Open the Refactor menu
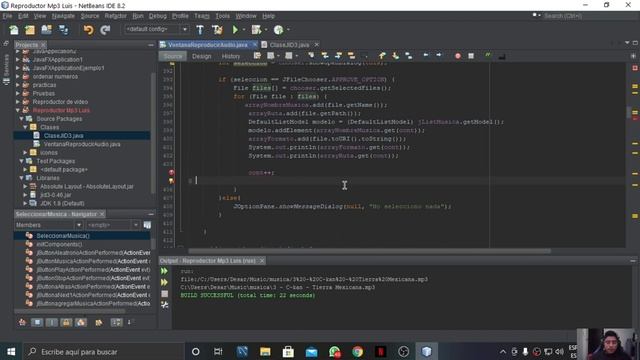The height and width of the screenshot is (360, 640). coord(116,16)
